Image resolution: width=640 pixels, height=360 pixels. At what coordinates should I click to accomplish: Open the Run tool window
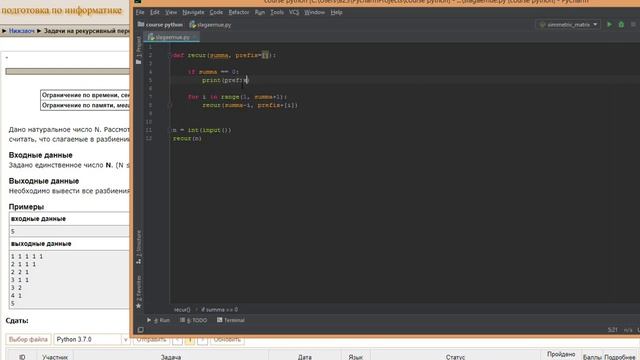coord(158,320)
